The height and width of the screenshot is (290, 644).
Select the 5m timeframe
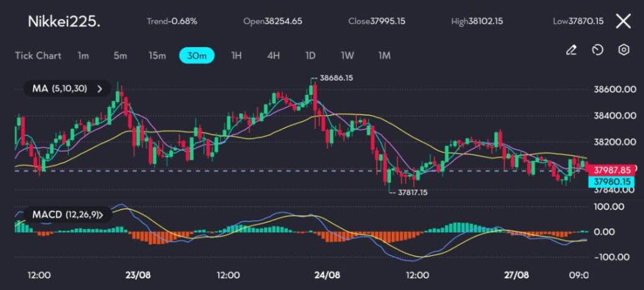pyautogui.click(x=120, y=55)
